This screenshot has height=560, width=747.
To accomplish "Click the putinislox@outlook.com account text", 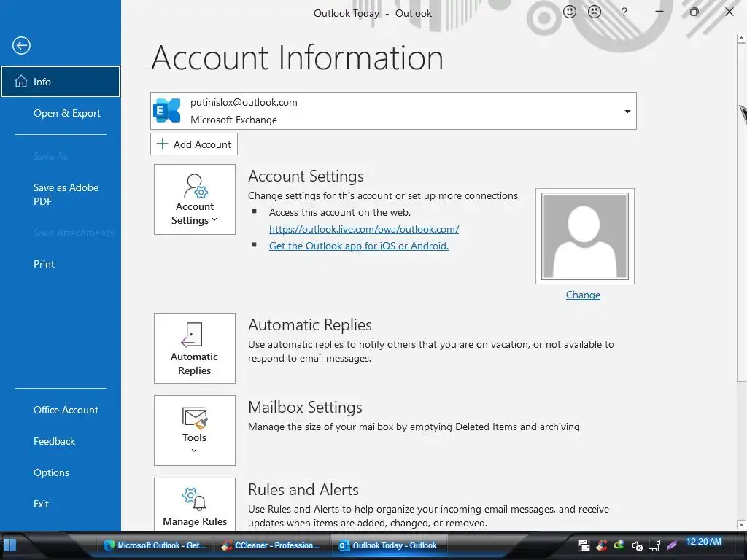I will [244, 102].
